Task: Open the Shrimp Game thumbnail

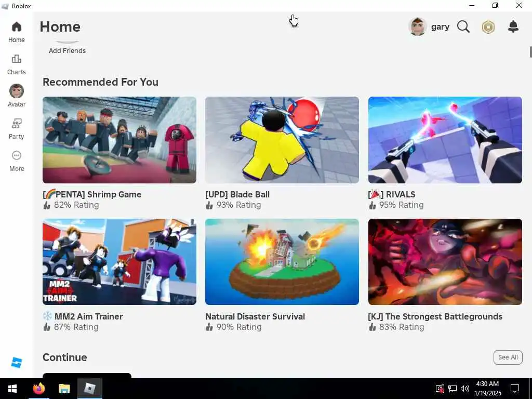Action: 119,140
